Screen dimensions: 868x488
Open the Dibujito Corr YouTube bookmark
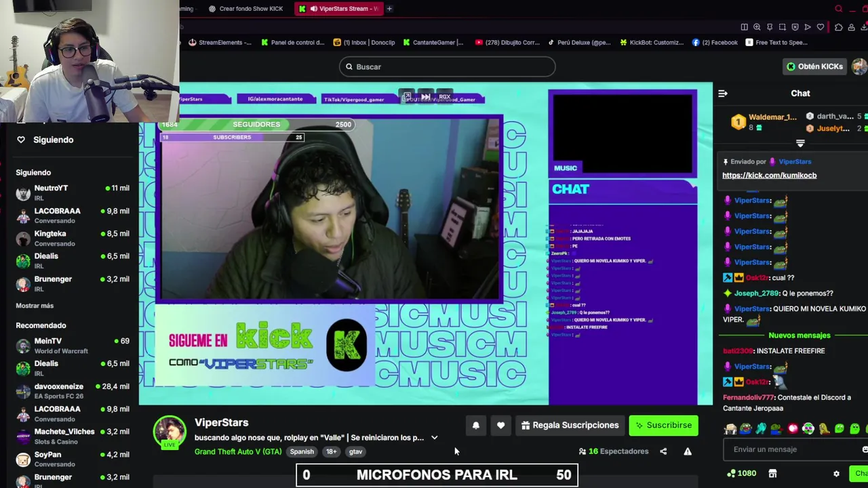coord(507,42)
